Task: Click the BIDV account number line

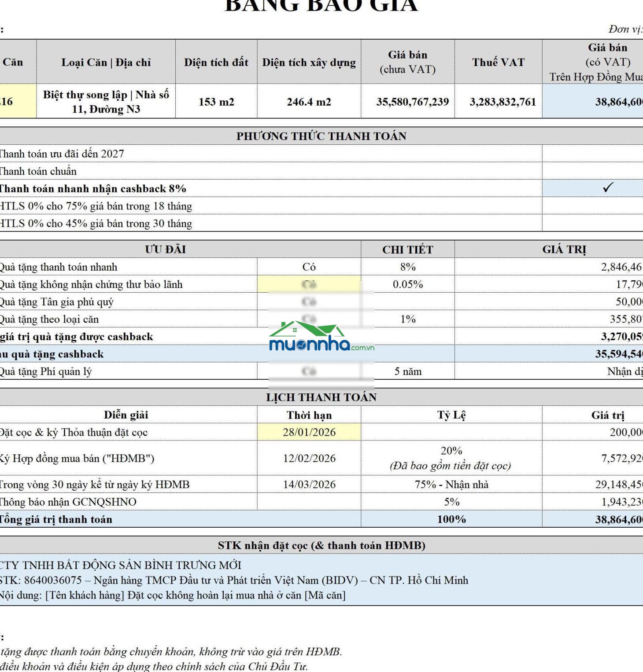Action: (234, 580)
